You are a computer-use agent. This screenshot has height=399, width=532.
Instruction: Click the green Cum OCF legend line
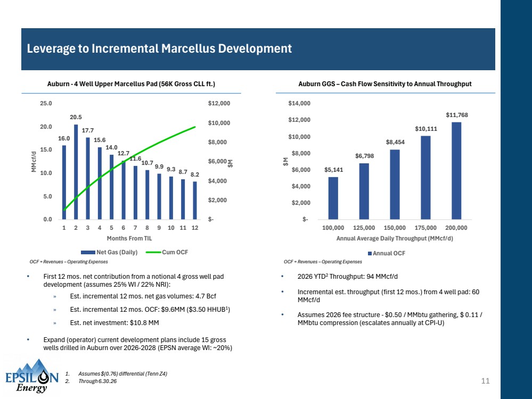(x=153, y=252)
